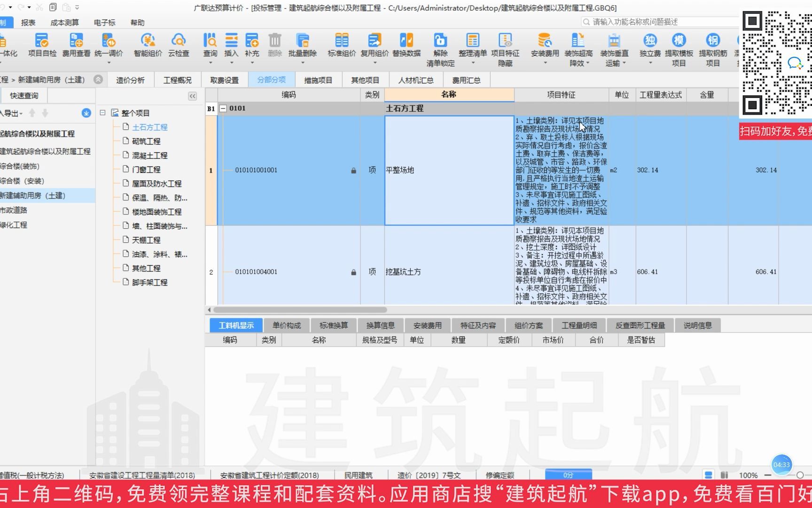Image resolution: width=812 pixels, height=508 pixels.
Task: Open the 帮助 menu
Action: click(137, 23)
